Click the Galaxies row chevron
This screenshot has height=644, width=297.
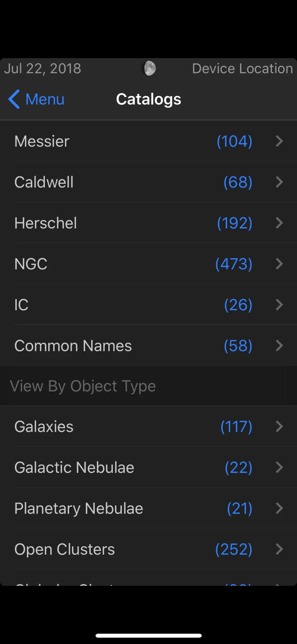[279, 426]
